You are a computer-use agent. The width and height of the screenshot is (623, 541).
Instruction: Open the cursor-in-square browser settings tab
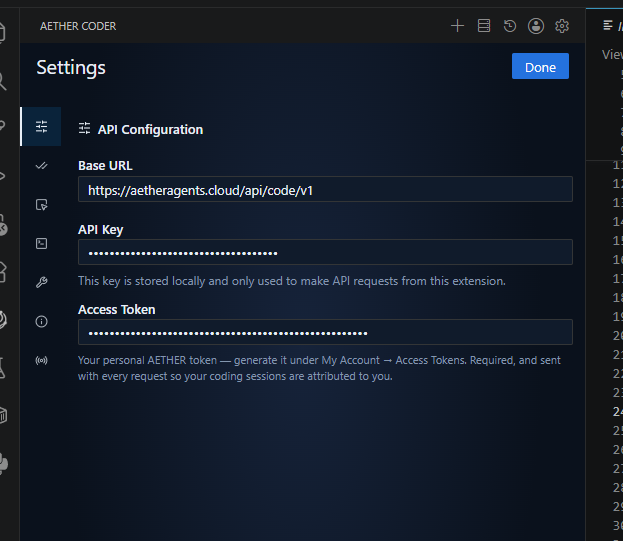coord(41,205)
